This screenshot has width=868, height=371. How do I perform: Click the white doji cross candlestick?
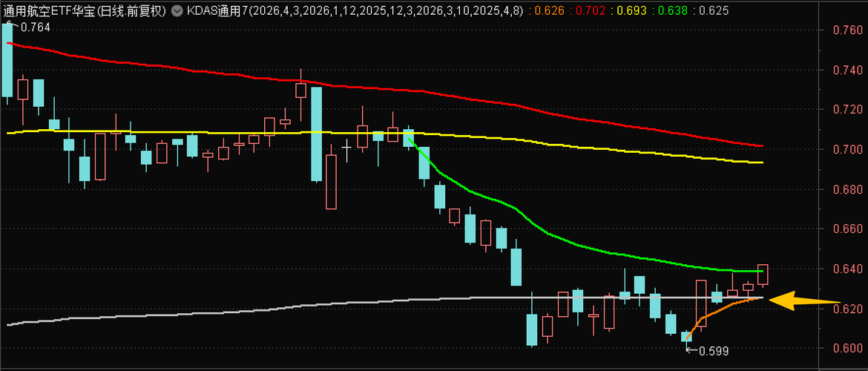pyautogui.click(x=346, y=148)
